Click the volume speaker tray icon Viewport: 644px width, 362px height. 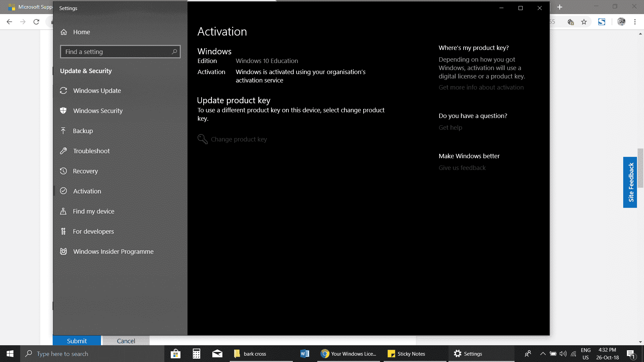pos(563,354)
